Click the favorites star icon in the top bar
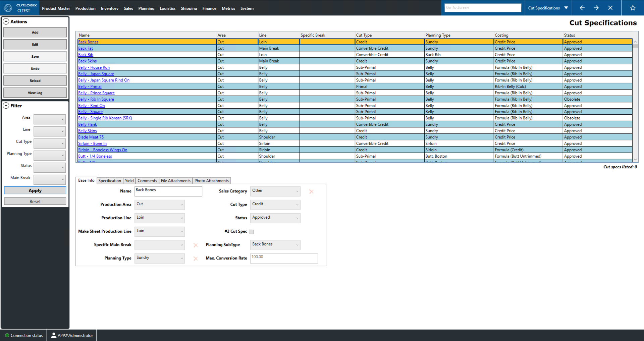 (633, 7)
